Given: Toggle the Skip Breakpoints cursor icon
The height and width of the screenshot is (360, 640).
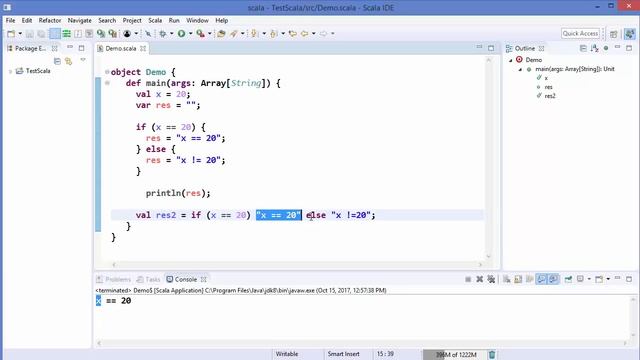Looking at the screenshot, I should [148, 34].
